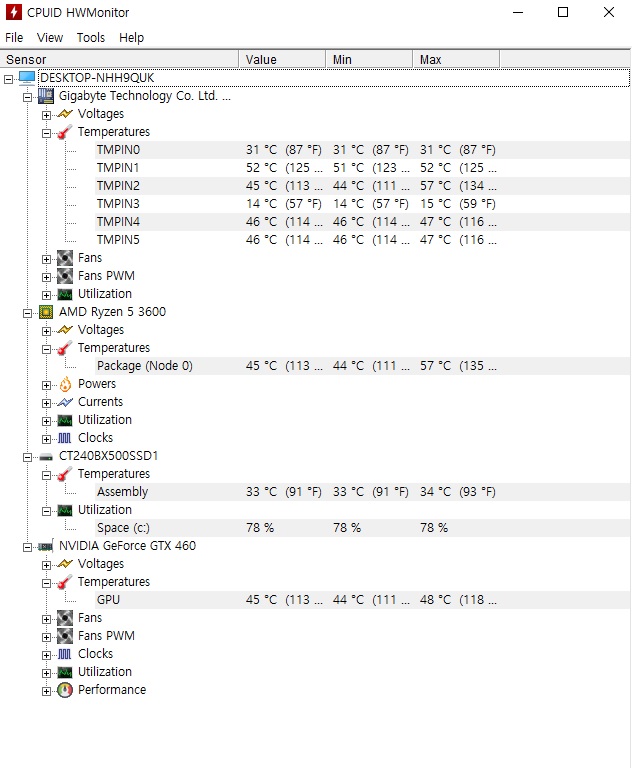Click the Powers flame icon
The height and width of the screenshot is (768, 632).
pyautogui.click(x=65, y=384)
